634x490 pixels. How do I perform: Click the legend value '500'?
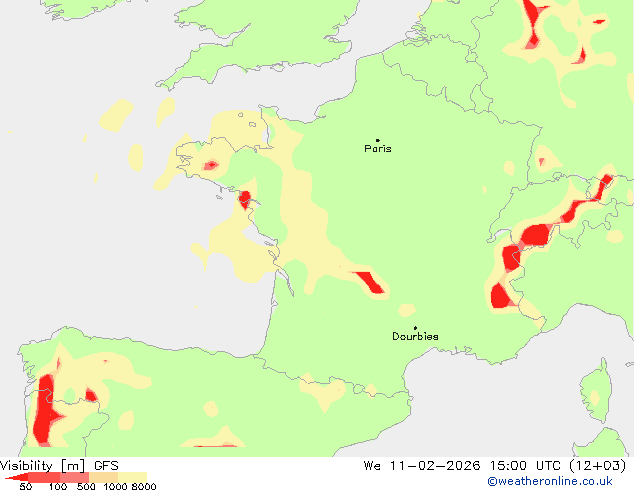86,486
